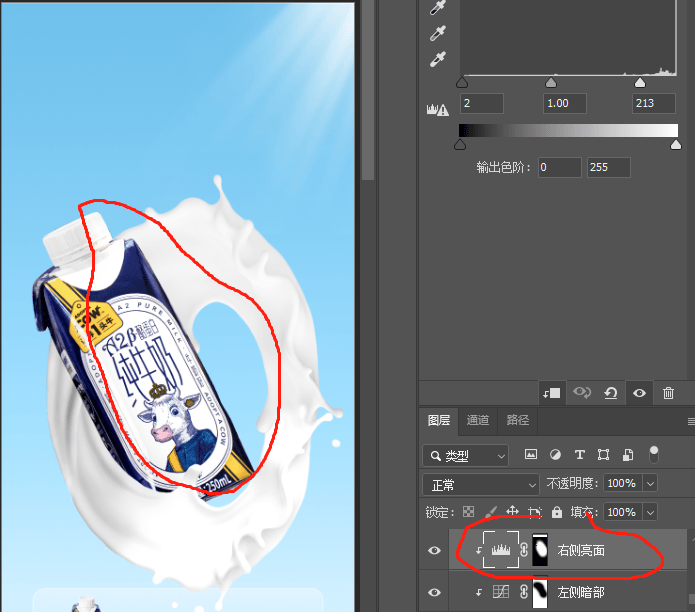Viewport: 695px width, 612px height.
Task: Click the input highlight slider triangle
Action: click(640, 82)
